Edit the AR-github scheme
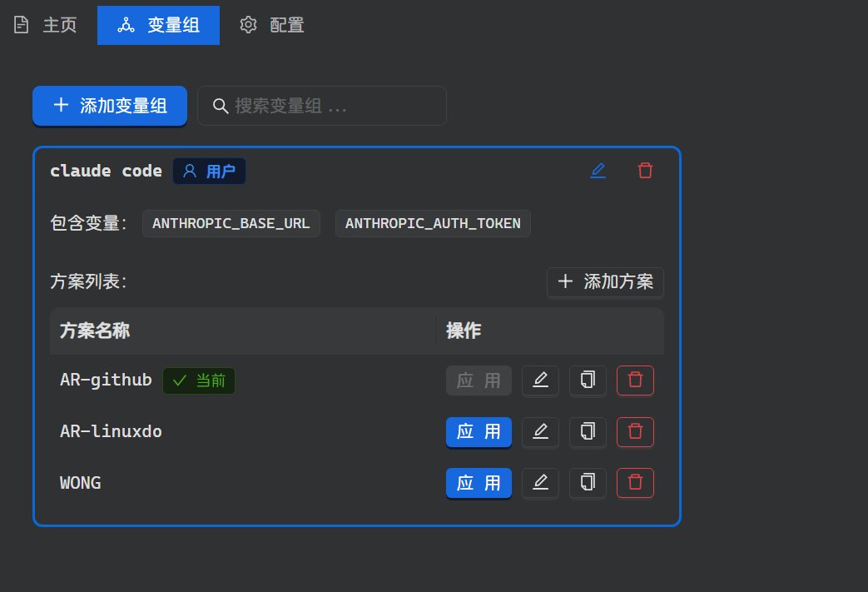 tap(540, 381)
